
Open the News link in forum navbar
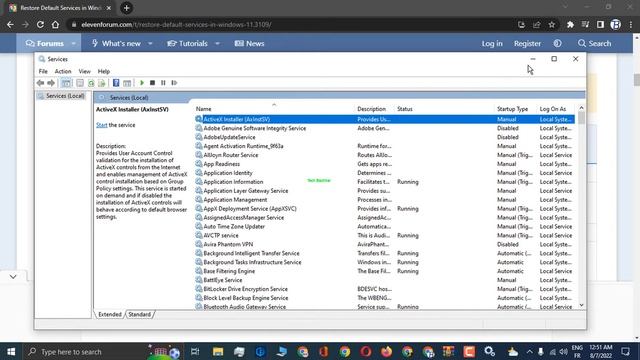click(249, 43)
